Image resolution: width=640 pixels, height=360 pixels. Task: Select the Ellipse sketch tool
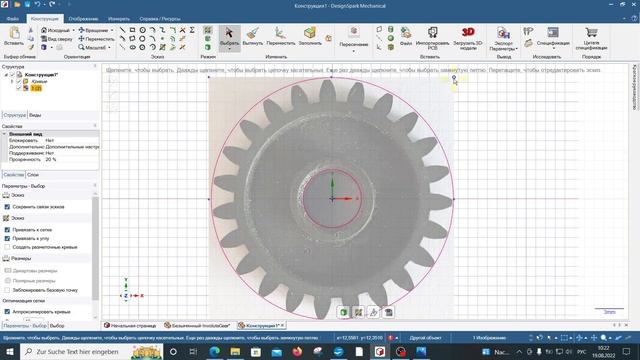132,47
